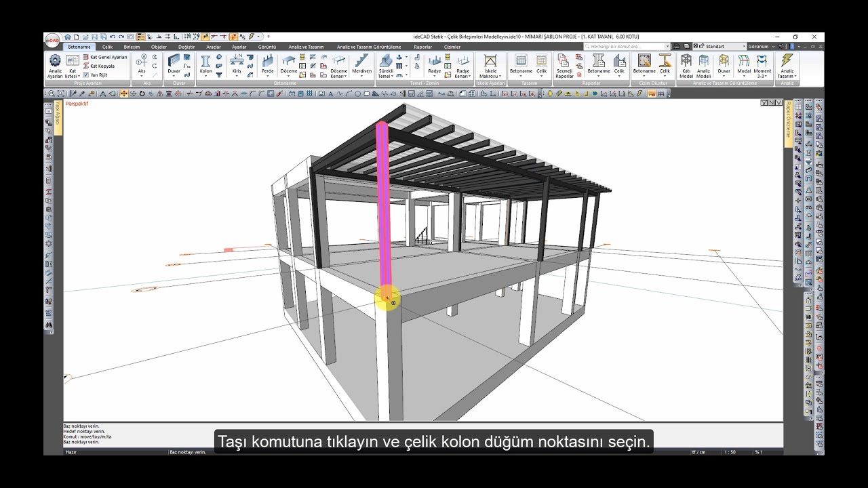The image size is (868, 488).
Task: Click the Modal visualization icon
Action: (744, 61)
